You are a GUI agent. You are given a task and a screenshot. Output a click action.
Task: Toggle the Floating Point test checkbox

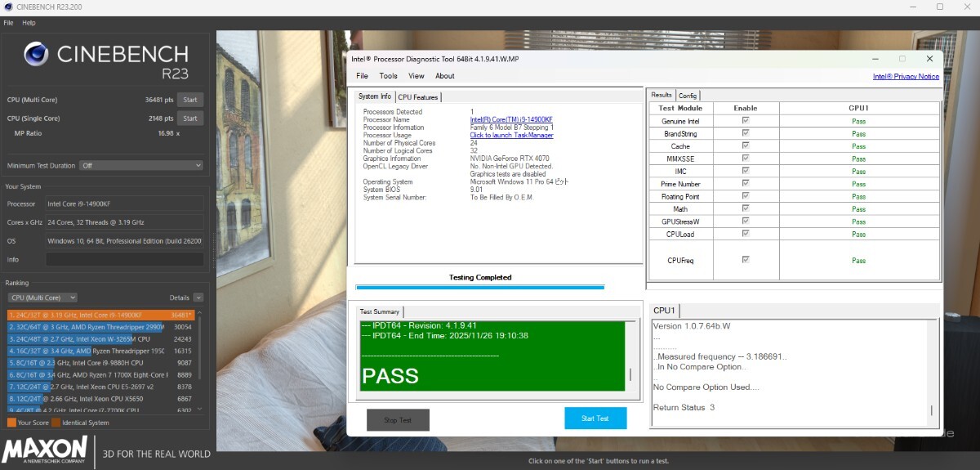click(745, 196)
